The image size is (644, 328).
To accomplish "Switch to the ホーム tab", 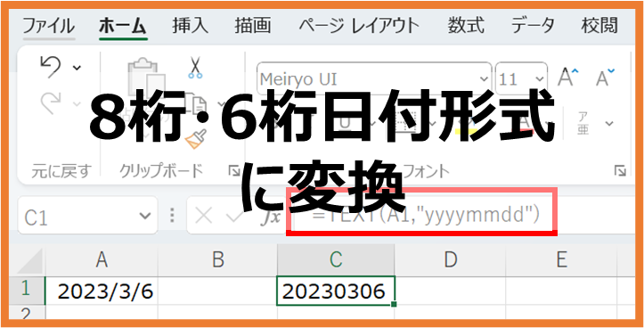I will [123, 26].
